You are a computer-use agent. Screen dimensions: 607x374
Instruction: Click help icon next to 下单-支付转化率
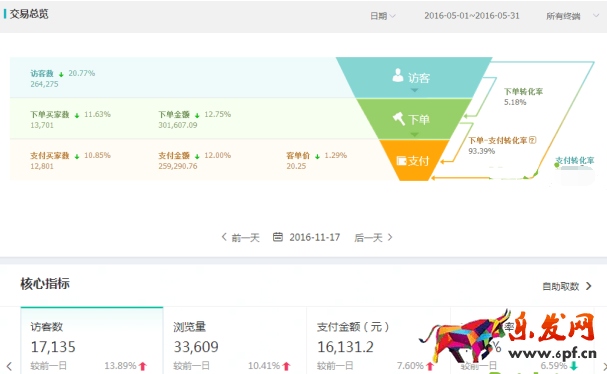(533, 140)
